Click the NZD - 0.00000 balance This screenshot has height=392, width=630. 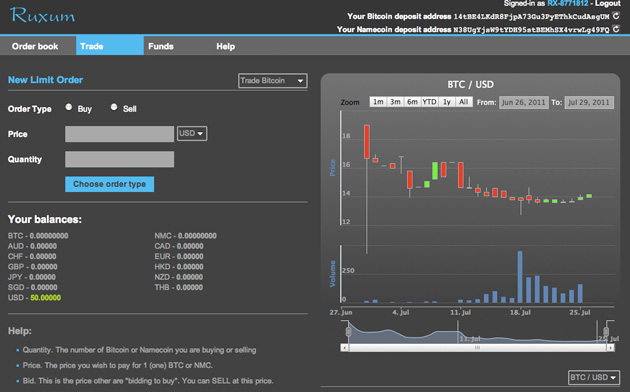point(178,277)
